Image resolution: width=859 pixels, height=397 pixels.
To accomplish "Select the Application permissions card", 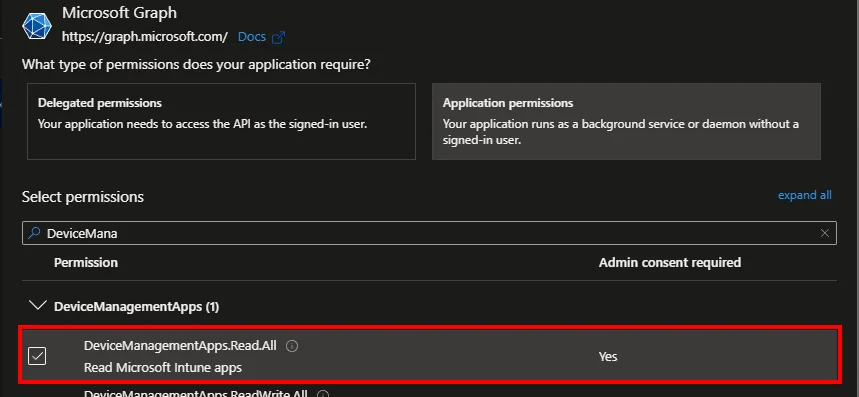I will 626,122.
